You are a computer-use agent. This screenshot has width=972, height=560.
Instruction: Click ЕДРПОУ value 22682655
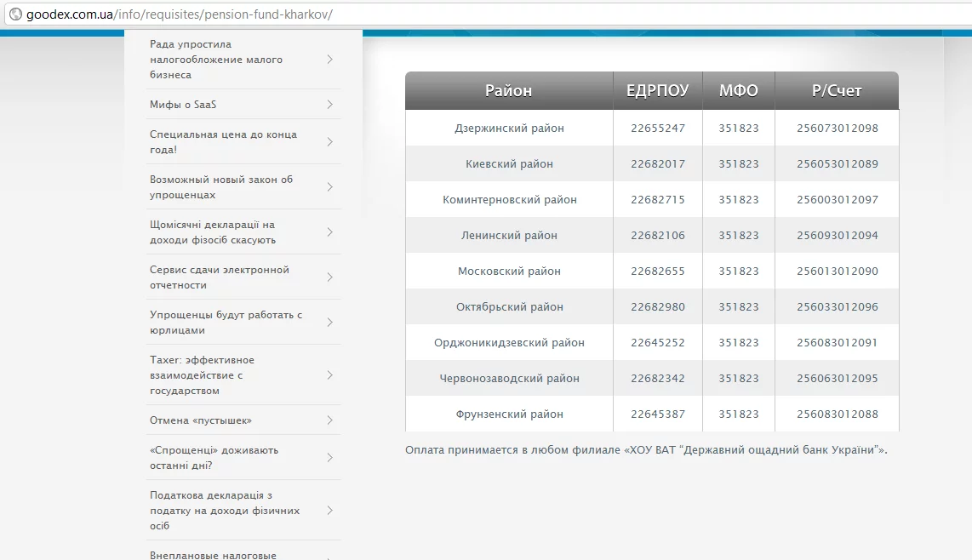coord(658,271)
